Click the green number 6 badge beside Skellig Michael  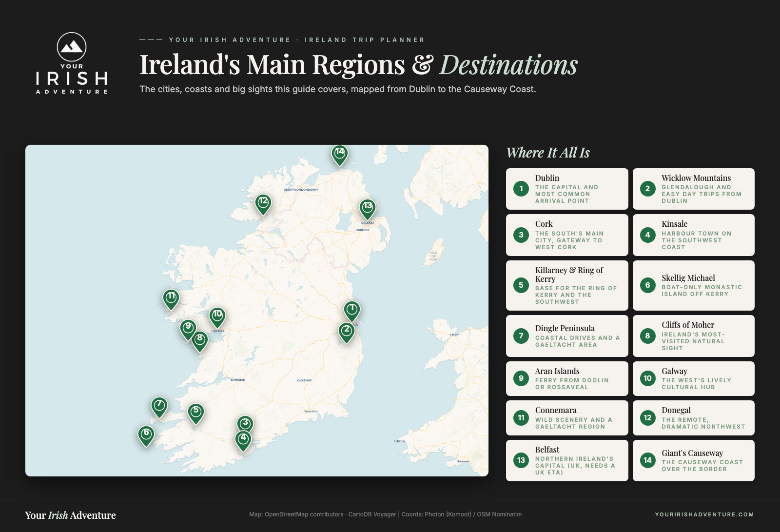pyautogui.click(x=648, y=285)
